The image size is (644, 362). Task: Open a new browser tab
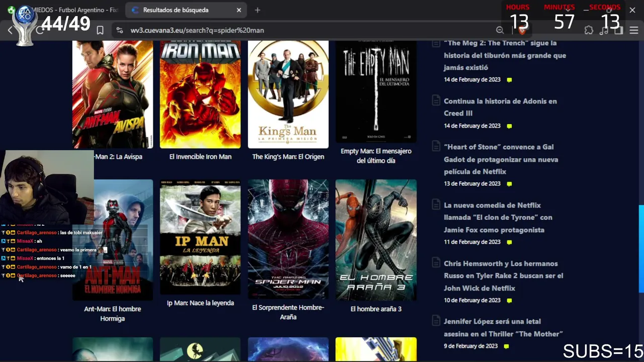[258, 10]
